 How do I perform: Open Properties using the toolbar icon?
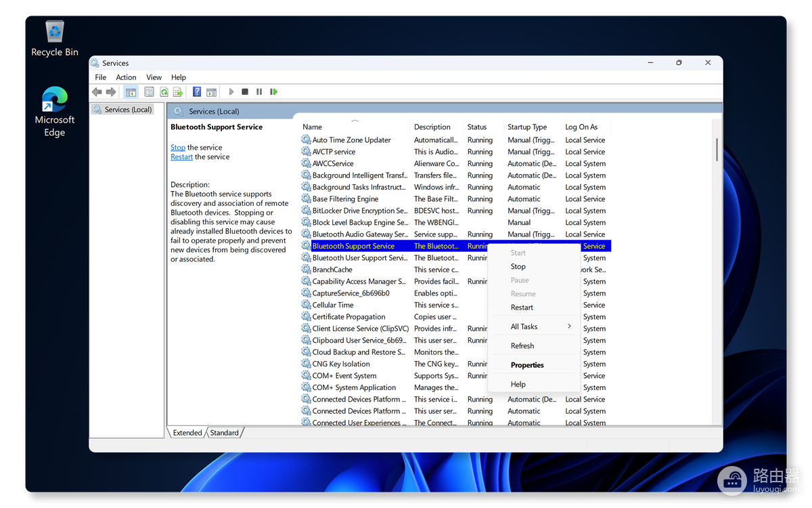click(149, 92)
